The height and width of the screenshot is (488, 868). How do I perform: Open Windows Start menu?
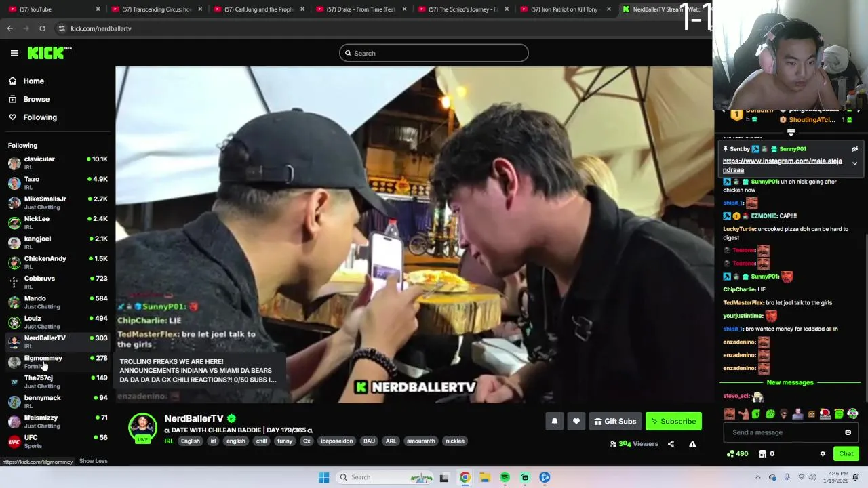point(323,477)
